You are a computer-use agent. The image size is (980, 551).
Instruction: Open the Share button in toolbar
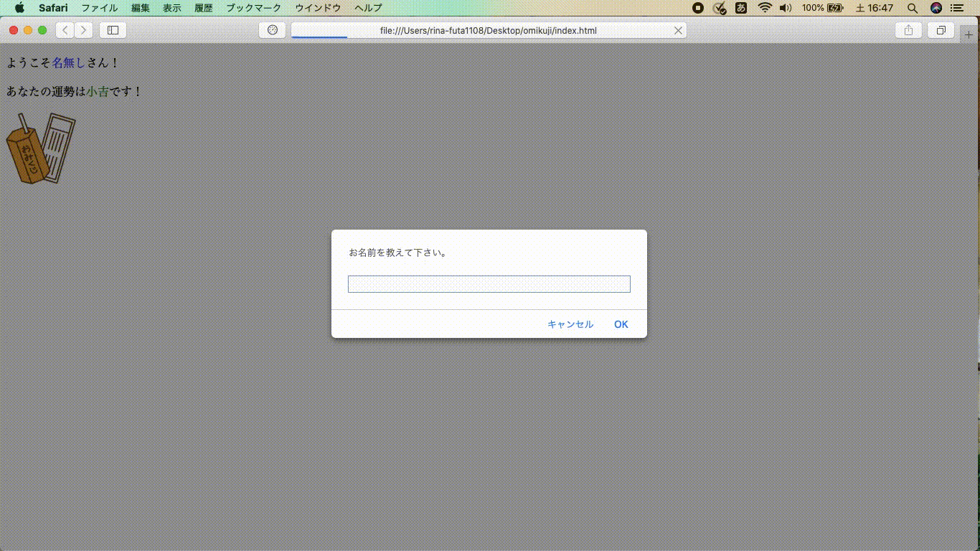(x=909, y=30)
